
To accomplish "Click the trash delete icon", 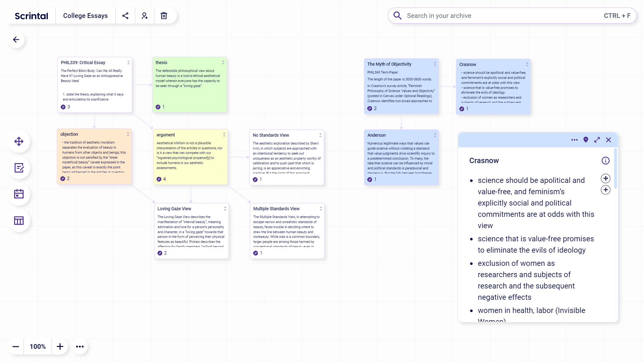I will (x=164, y=16).
